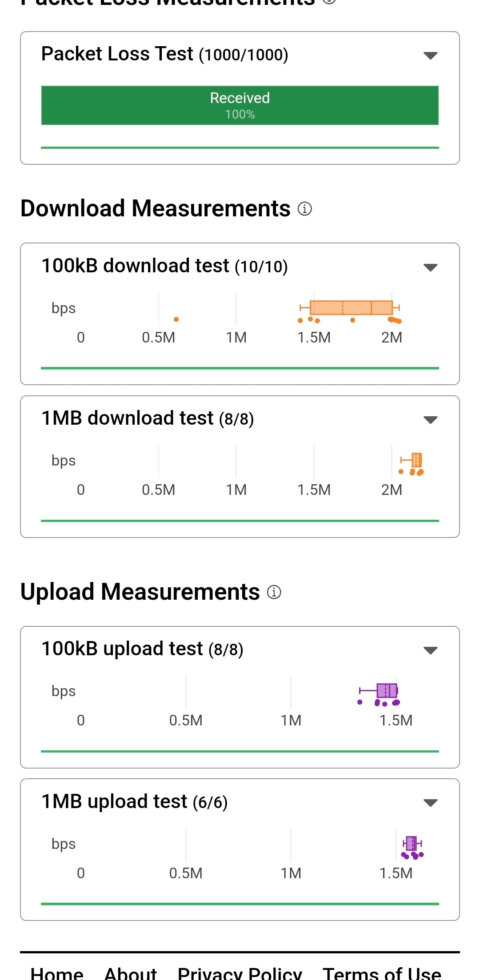The height and width of the screenshot is (980, 480).
Task: Open the Upload Measurements info icon
Action: 274,592
